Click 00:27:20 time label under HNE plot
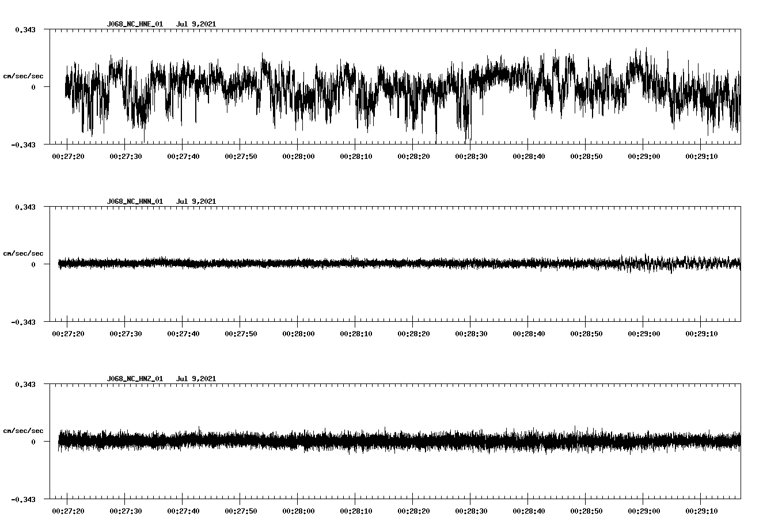This screenshot has height=532, width=782. [x=68, y=156]
